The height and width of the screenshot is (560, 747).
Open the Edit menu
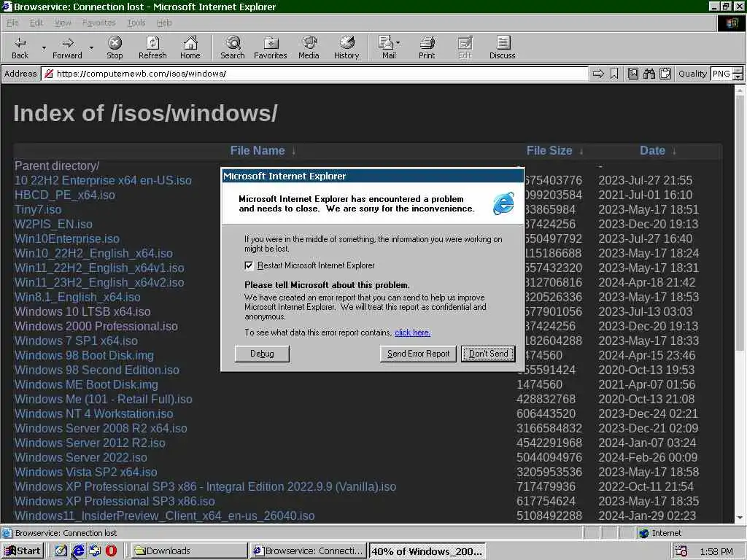pyautogui.click(x=36, y=23)
